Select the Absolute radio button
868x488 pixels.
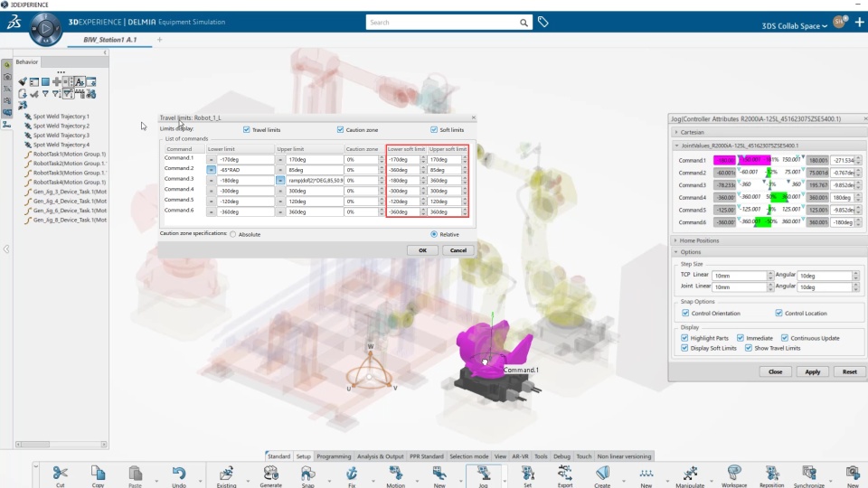[233, 235]
